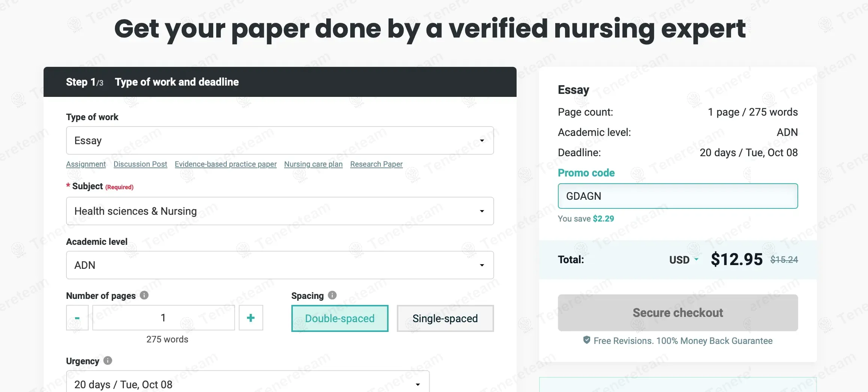The height and width of the screenshot is (392, 868).
Task: Increase pages with the plus button
Action: click(251, 318)
